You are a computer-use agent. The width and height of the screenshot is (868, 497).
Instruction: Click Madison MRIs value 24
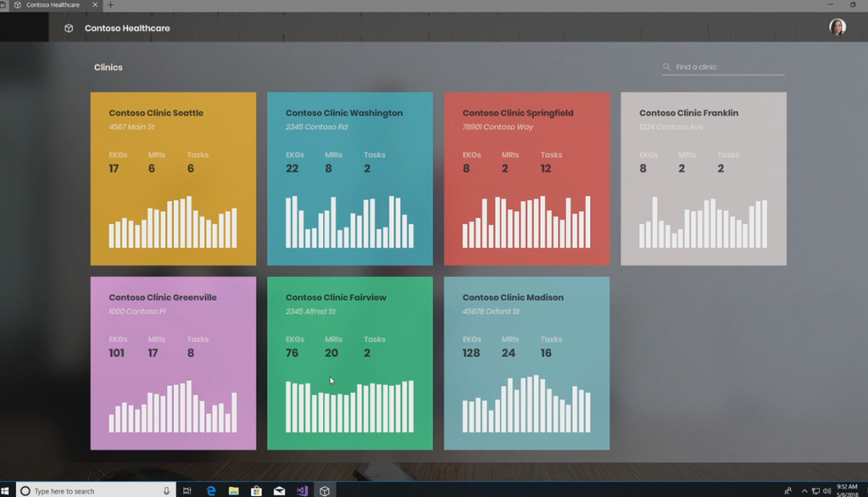509,353
